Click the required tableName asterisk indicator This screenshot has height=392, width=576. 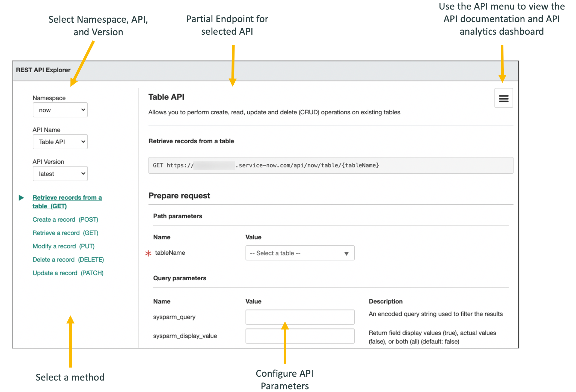pos(147,253)
